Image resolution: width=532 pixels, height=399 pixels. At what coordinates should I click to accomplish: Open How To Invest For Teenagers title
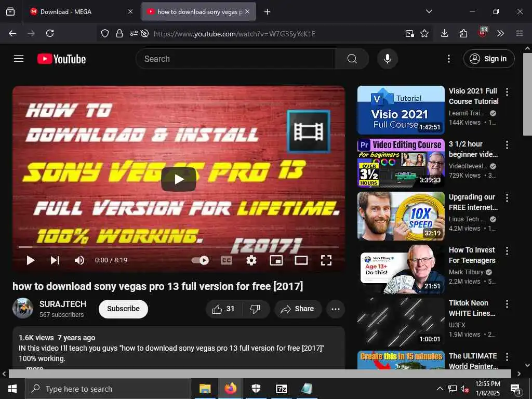[x=472, y=255]
